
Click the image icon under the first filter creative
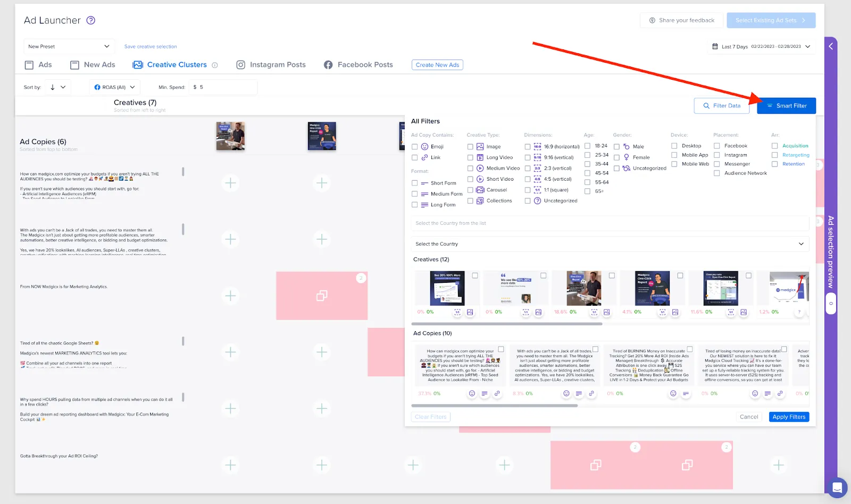[x=470, y=312]
